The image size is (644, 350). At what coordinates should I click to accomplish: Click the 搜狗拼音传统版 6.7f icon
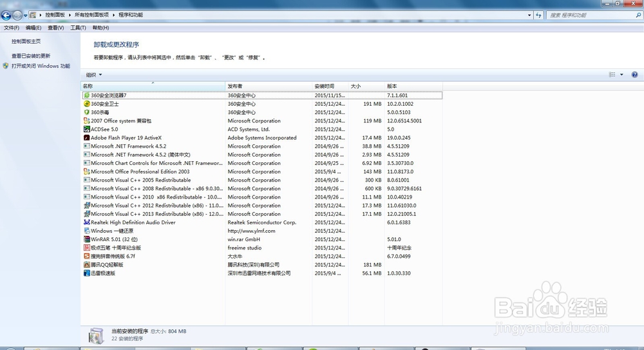tap(87, 257)
